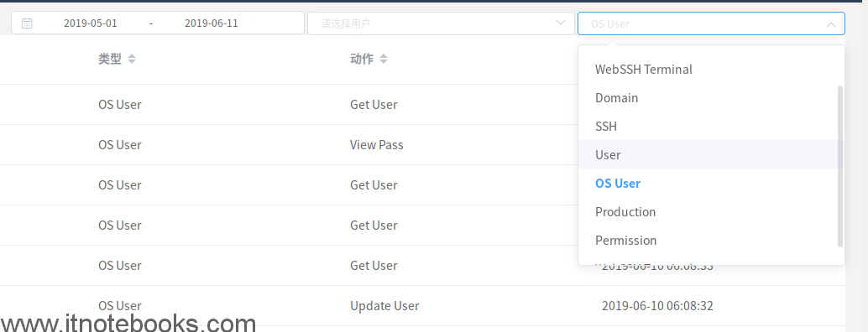Click the View Pass action cell
This screenshot has height=332, width=868.
click(x=376, y=145)
